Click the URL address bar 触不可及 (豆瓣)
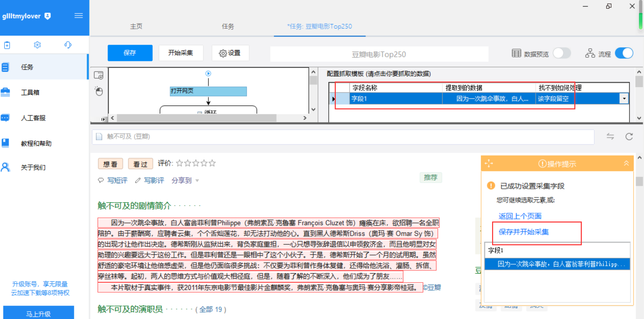The height and width of the screenshot is (319, 644). point(343,137)
